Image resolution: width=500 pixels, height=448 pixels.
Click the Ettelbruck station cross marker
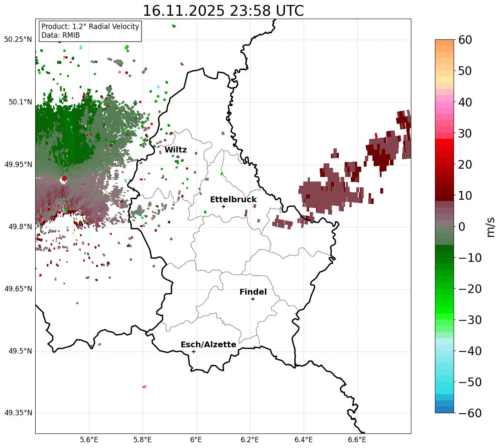coord(223,206)
